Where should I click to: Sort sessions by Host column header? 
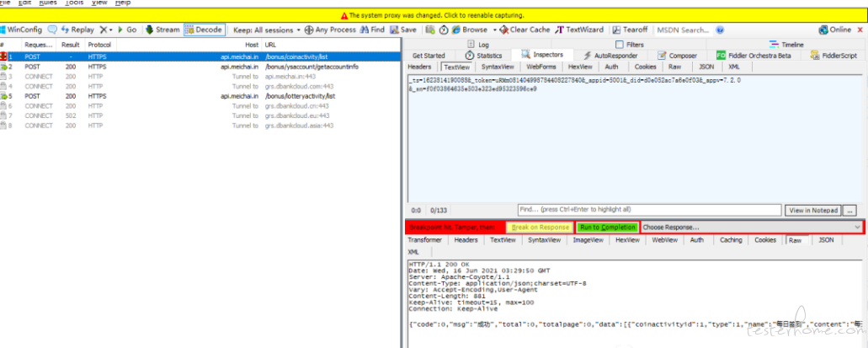(x=252, y=45)
